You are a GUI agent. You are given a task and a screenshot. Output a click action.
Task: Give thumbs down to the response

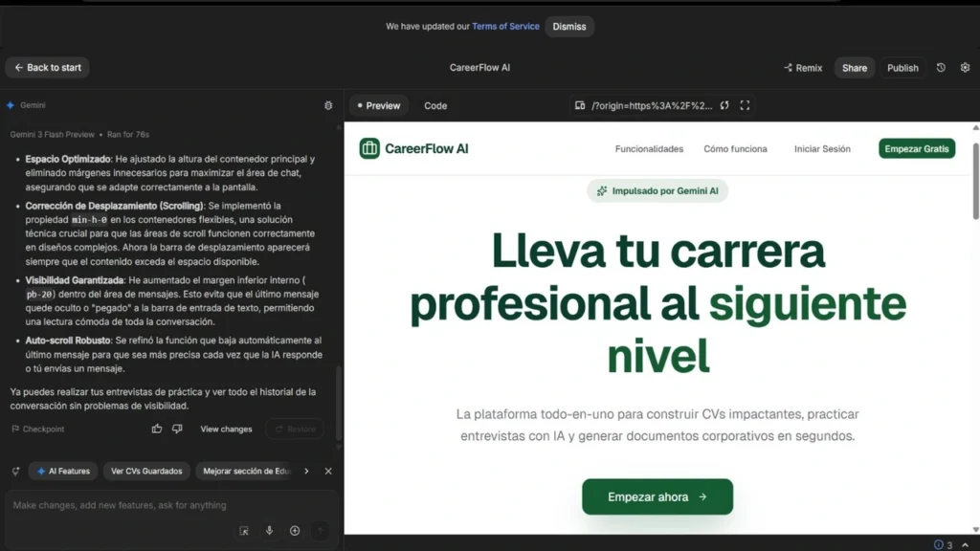coord(177,429)
